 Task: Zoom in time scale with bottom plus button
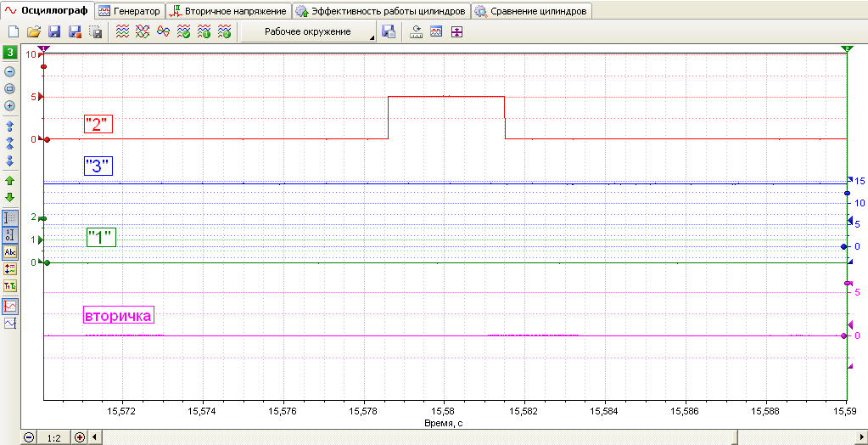(79, 437)
